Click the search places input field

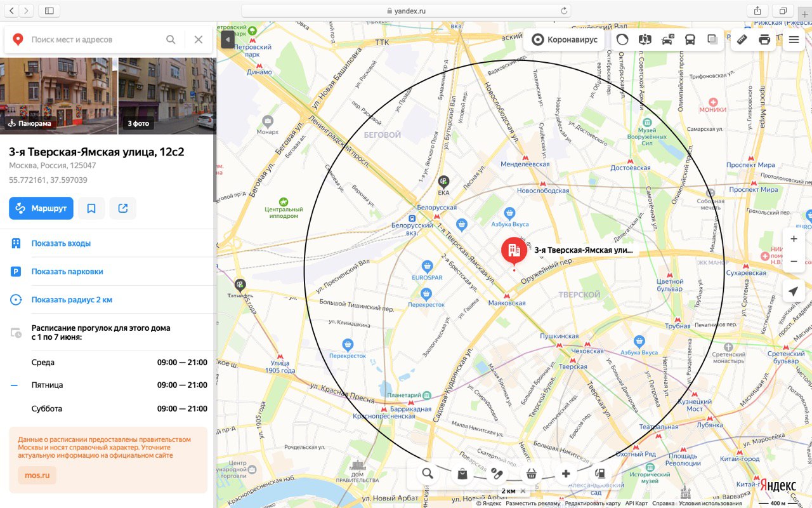95,39
